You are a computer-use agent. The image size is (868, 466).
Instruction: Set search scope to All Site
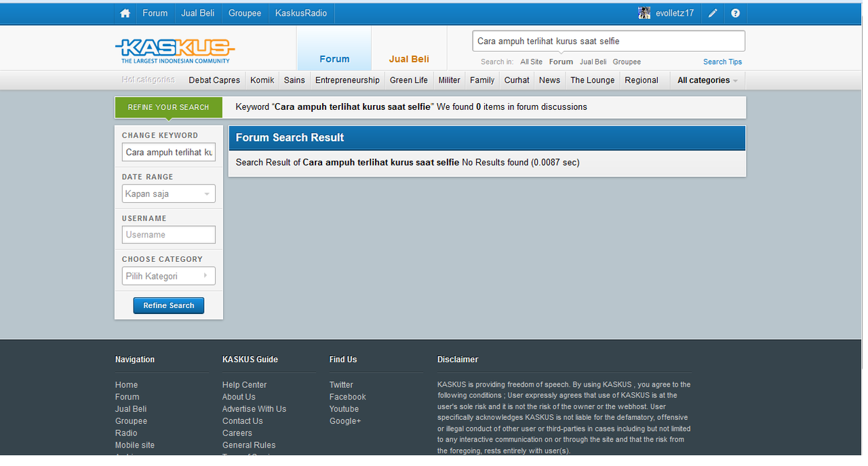click(532, 62)
